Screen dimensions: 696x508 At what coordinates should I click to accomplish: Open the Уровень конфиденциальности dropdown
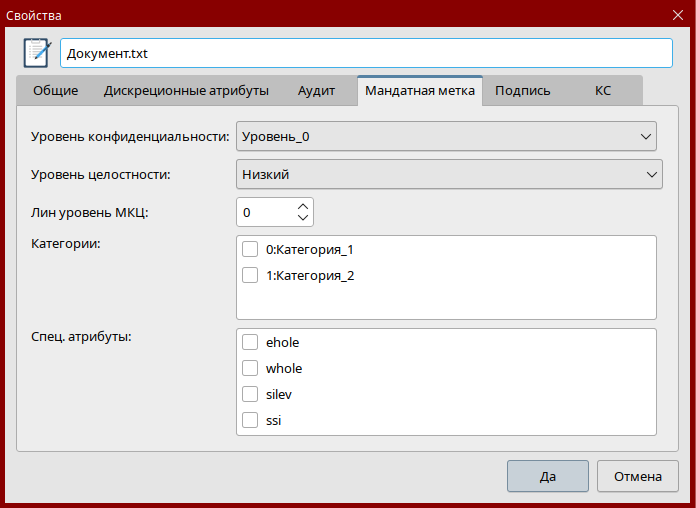[x=446, y=135]
